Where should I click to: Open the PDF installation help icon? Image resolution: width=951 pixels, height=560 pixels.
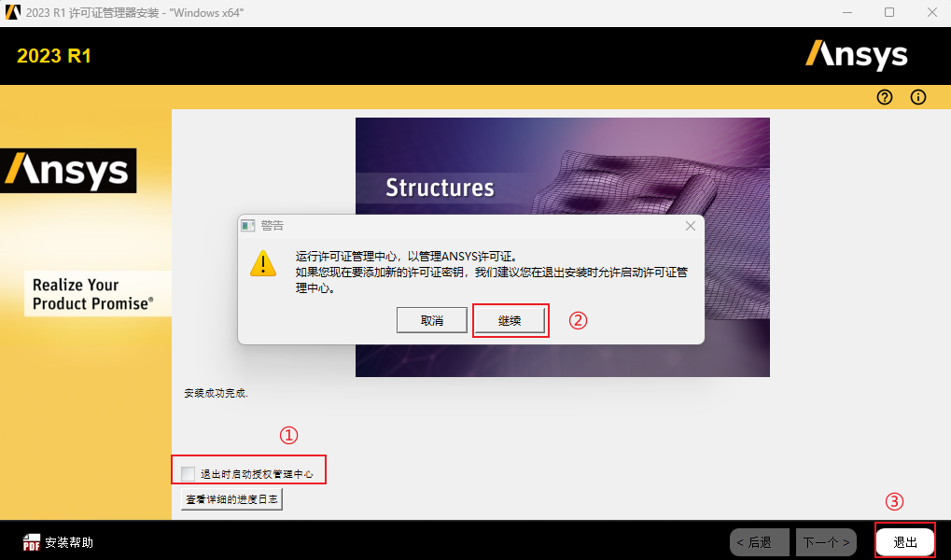pos(32,542)
